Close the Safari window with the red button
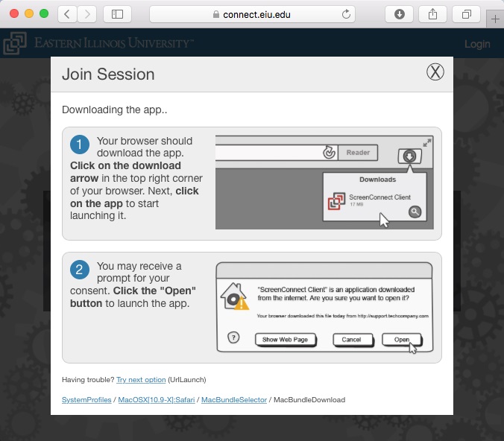 [x=14, y=14]
